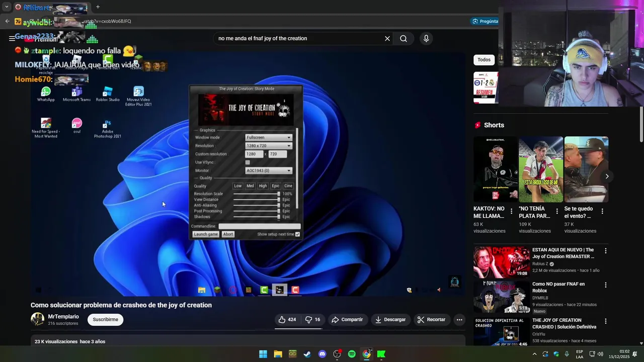The height and width of the screenshot is (362, 644).
Task: Click the YouTube search magnifier button
Action: (x=404, y=38)
